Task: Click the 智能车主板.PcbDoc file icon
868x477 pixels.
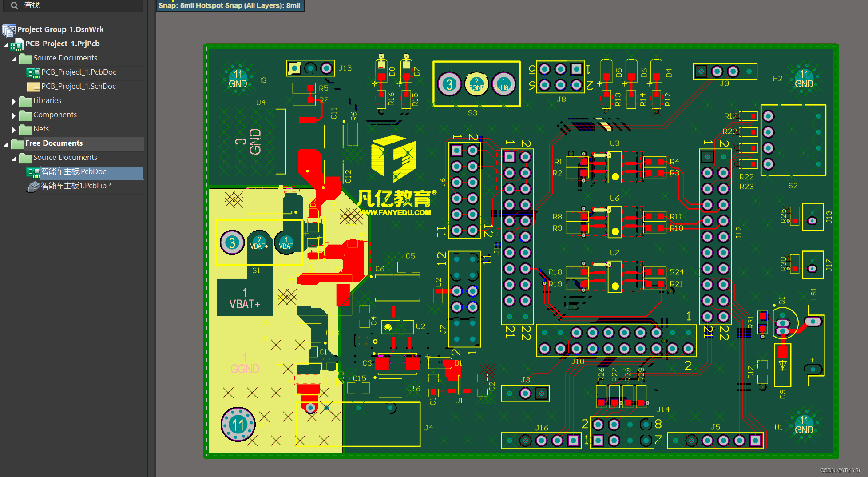Action: (33, 172)
